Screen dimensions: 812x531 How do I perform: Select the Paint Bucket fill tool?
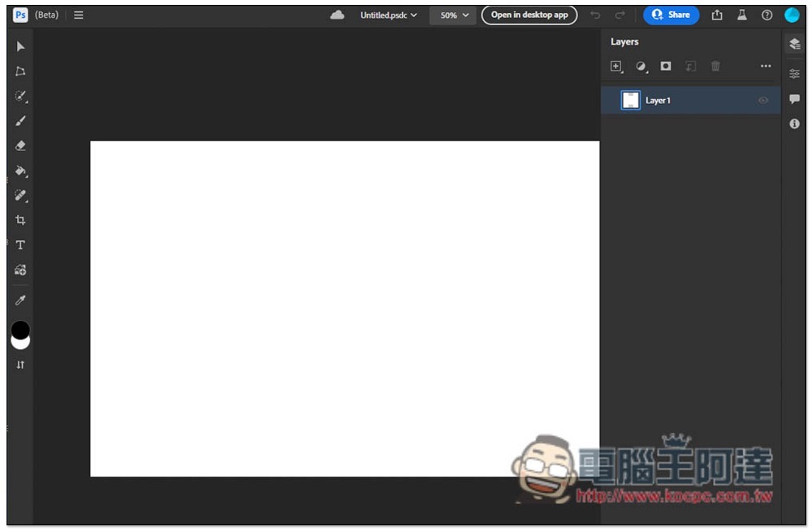coord(20,171)
